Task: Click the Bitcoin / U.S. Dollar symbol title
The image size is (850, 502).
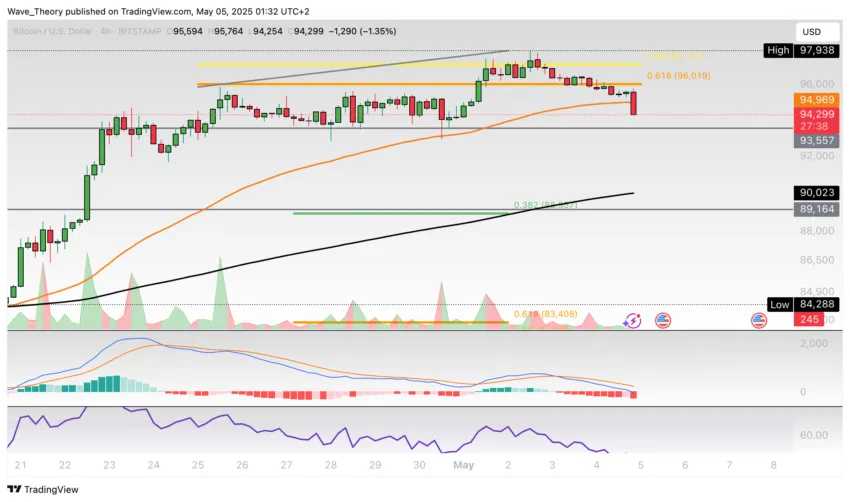Action: pos(53,31)
